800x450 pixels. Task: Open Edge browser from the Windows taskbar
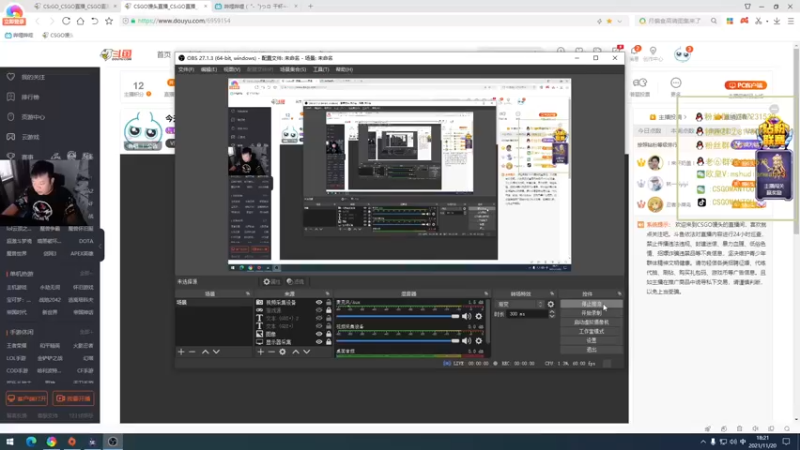31,441
